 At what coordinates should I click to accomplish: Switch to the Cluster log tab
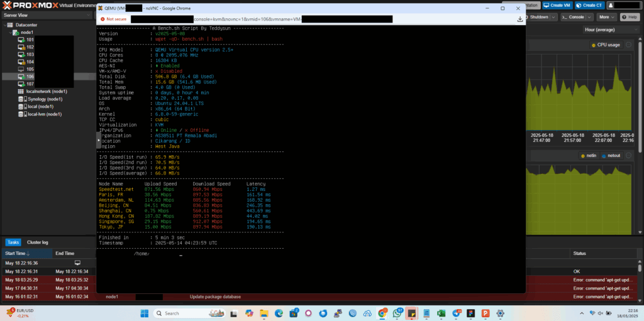click(x=37, y=242)
